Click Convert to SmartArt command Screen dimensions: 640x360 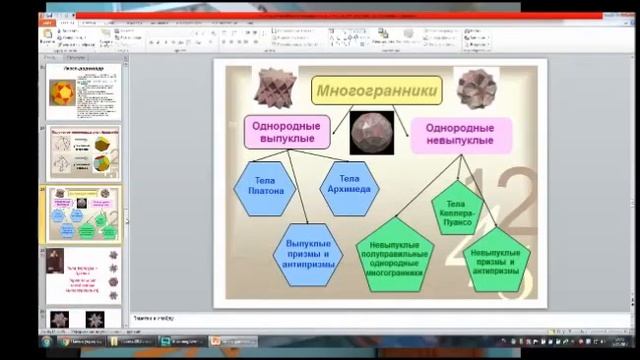pos(295,44)
